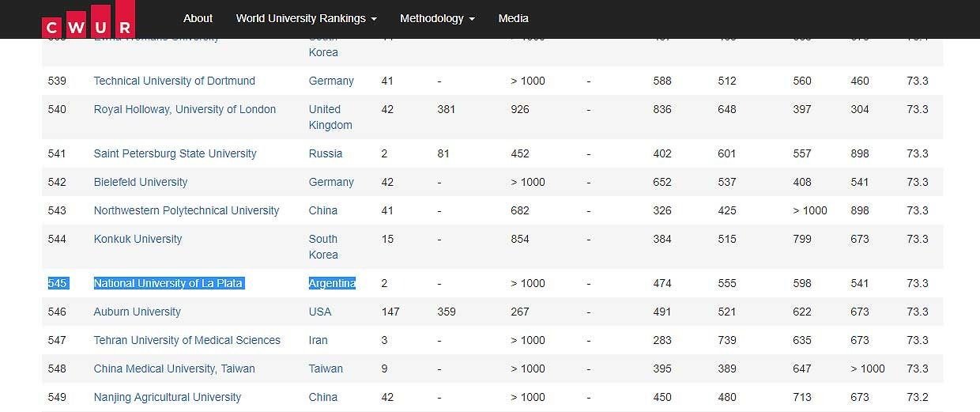Open Konkuk University link
Screen dimensions: 980x412
coord(138,239)
